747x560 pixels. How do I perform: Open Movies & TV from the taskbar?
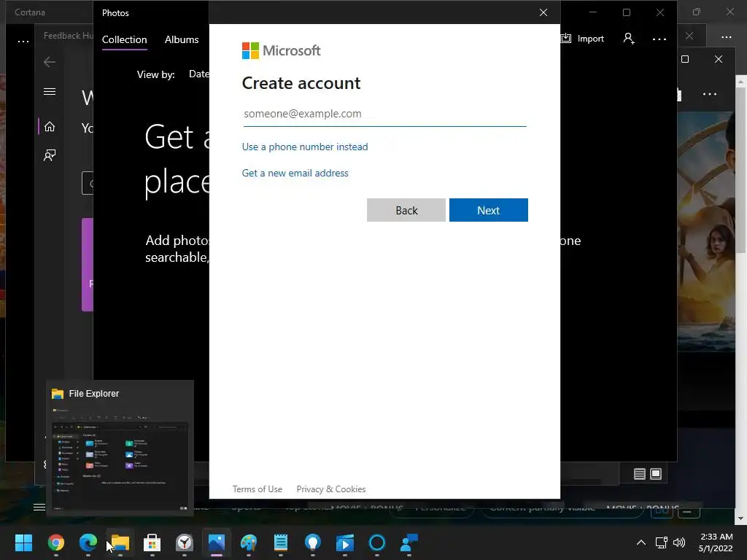[345, 542]
